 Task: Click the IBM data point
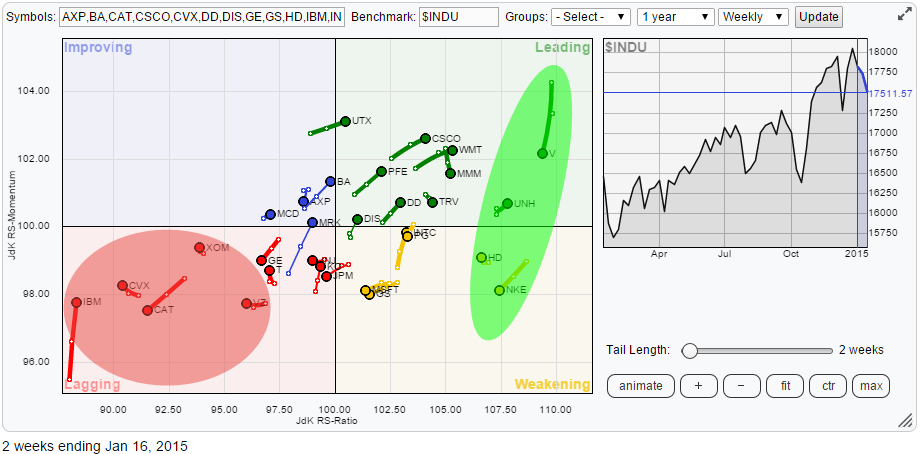pos(76,302)
